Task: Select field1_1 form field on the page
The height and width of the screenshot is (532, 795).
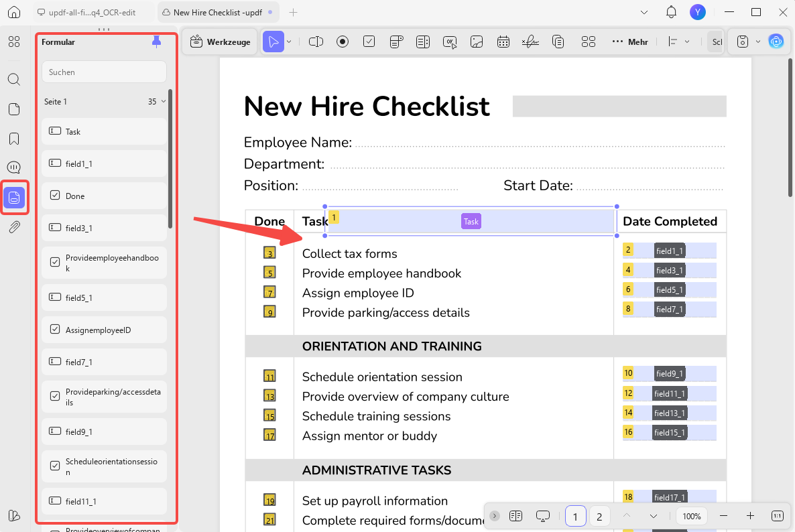Action: click(x=669, y=251)
